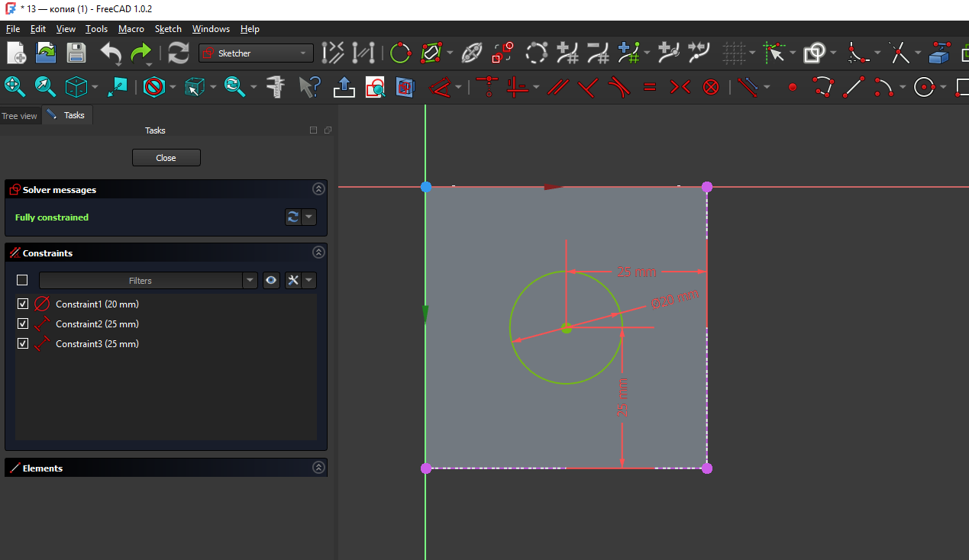The width and height of the screenshot is (969, 560).
Task: Collapse the Solver messages section
Action: click(318, 189)
